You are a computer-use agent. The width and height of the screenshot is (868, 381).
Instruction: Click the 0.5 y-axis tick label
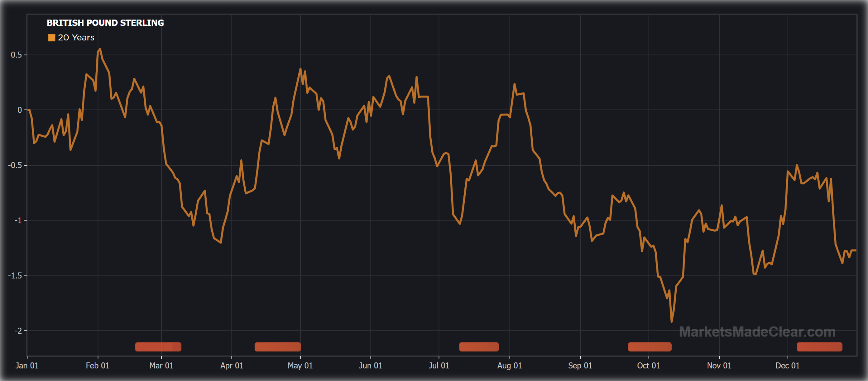[16, 55]
